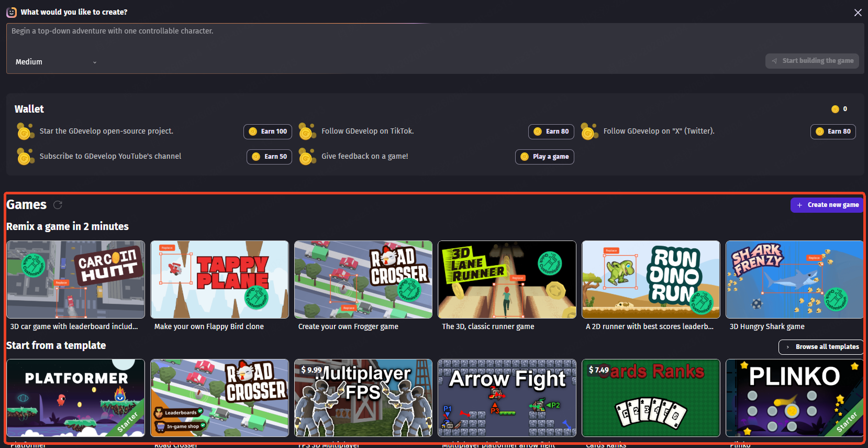Click coin icon beside Subscribe to YouTube channel
This screenshot has width=868, height=448.
(25, 156)
